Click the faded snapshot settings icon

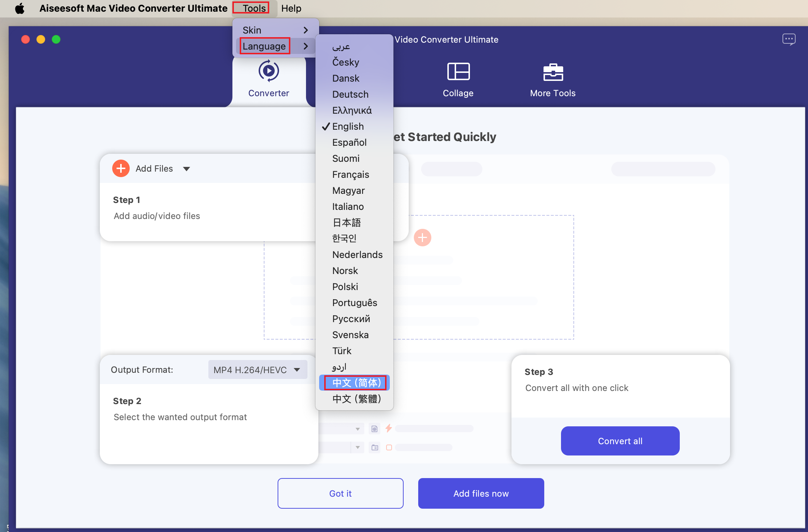[x=374, y=429]
